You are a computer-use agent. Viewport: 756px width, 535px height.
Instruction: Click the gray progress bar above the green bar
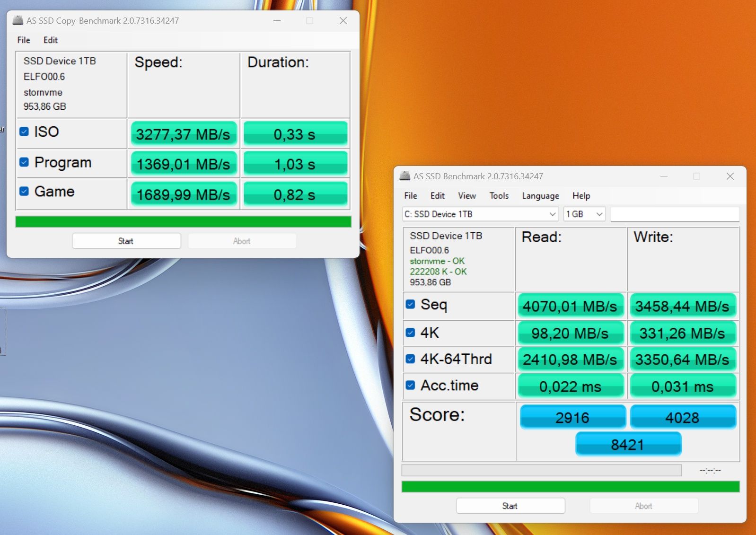pyautogui.click(x=542, y=470)
